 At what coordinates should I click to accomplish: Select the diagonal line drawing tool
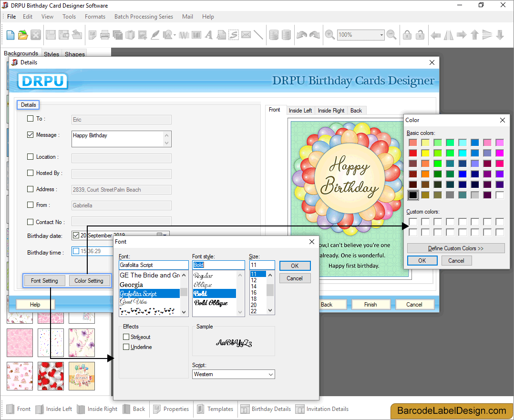[258, 35]
